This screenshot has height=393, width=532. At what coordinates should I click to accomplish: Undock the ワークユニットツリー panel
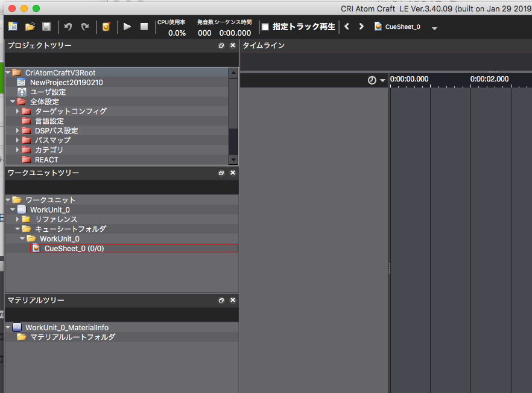(221, 173)
